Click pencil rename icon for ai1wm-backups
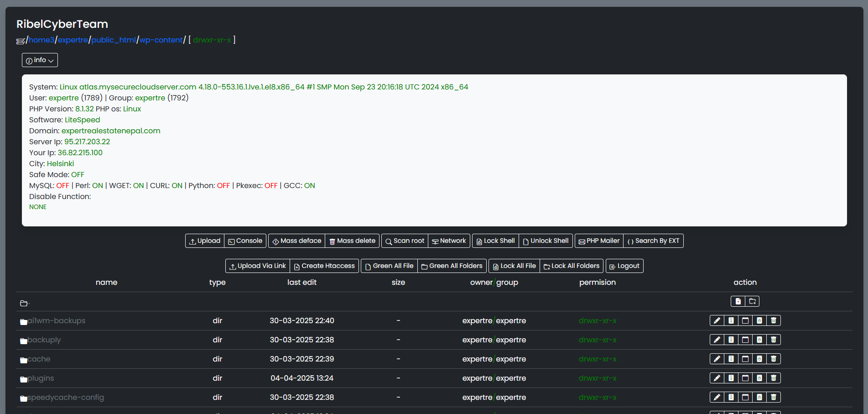Viewport: 868px width, 414px height. point(717,320)
